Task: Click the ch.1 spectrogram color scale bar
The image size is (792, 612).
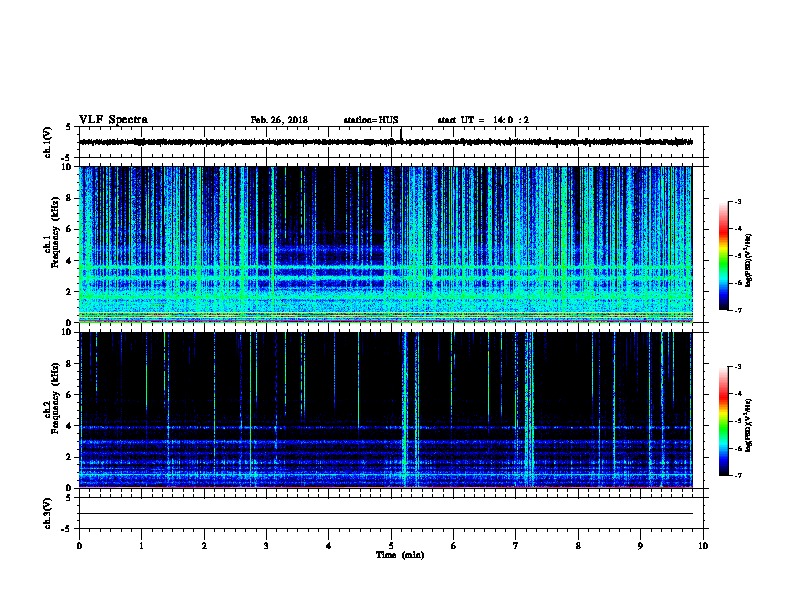Action: 724,256
